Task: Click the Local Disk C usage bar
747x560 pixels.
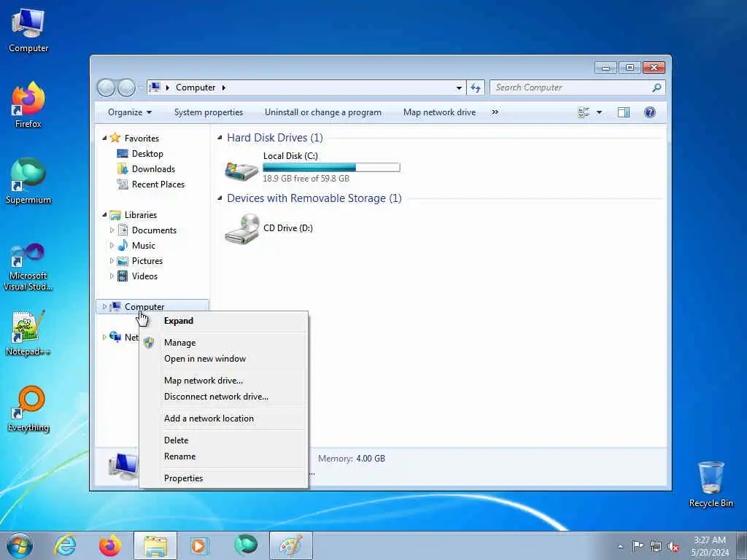Action: (331, 167)
